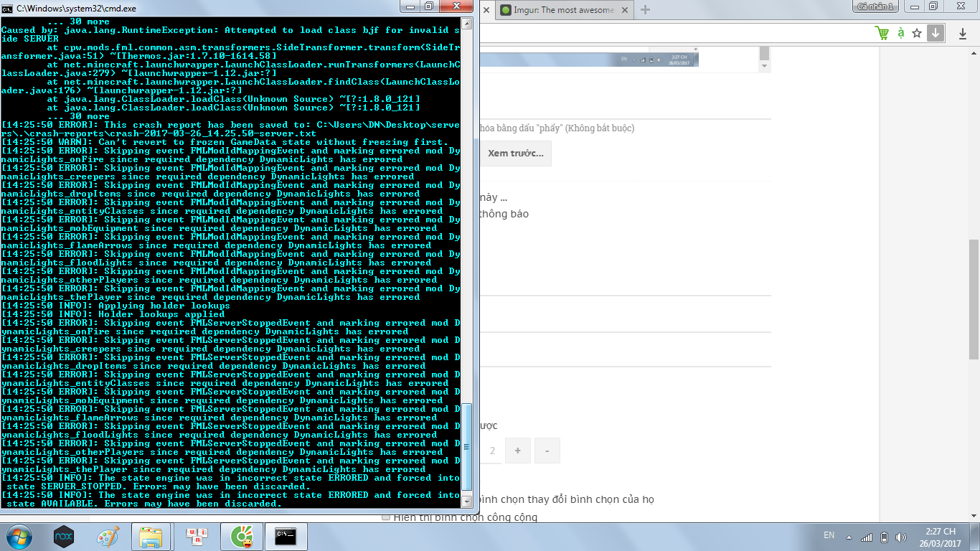Click the cmd window scroll up arrow

467,23
